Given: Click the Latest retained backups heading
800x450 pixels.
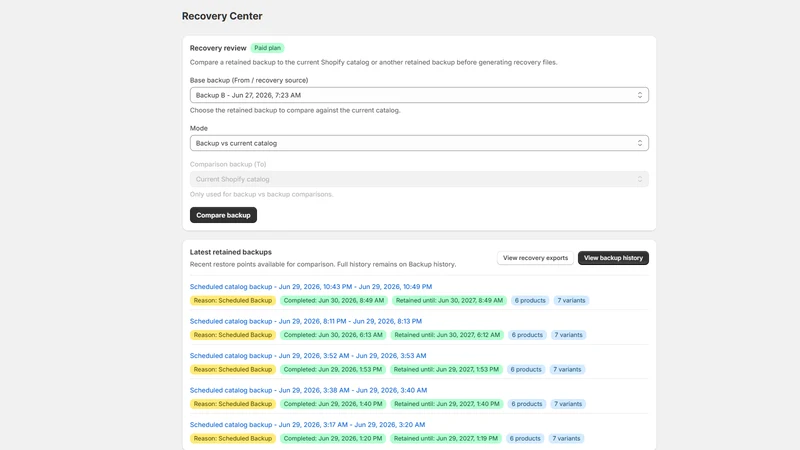Looking at the screenshot, I should click(x=231, y=252).
